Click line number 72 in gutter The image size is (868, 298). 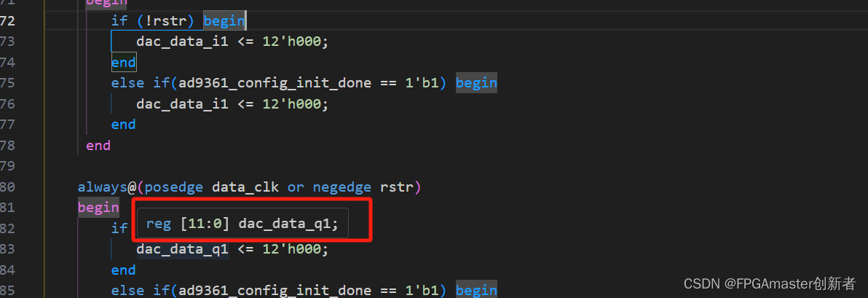click(x=7, y=21)
